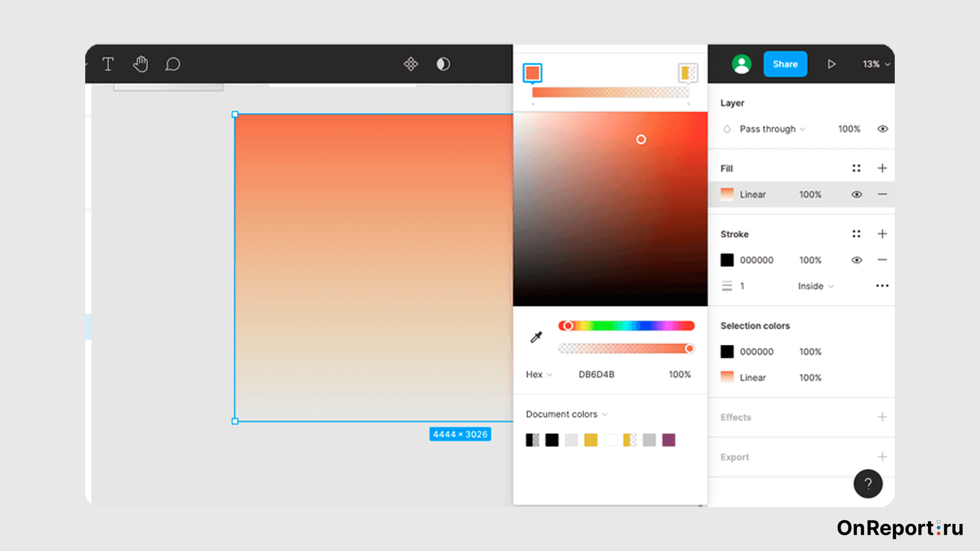Screen dimensions: 980x551
Task: Click the stroke weight lines icon
Action: [x=727, y=286]
